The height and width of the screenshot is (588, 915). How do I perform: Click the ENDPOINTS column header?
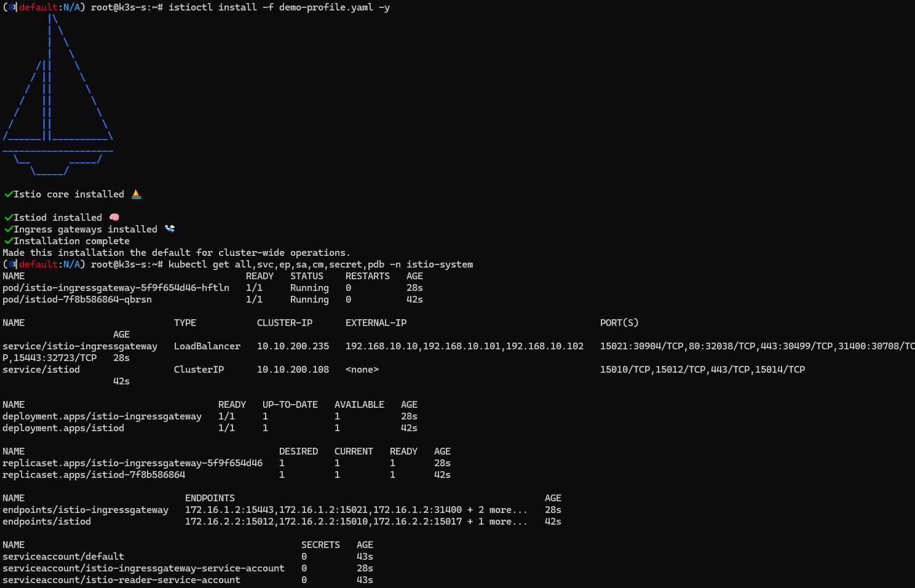coord(210,498)
